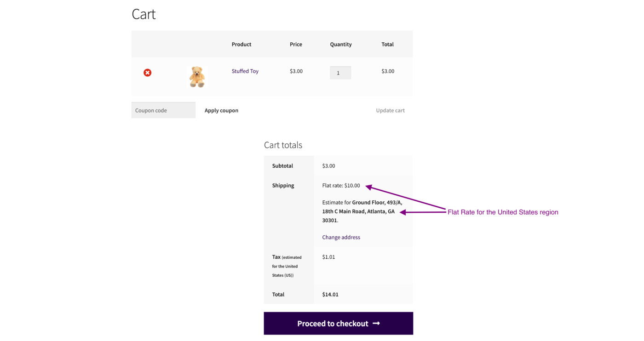
Task: Click the Total column header
Action: point(387,44)
